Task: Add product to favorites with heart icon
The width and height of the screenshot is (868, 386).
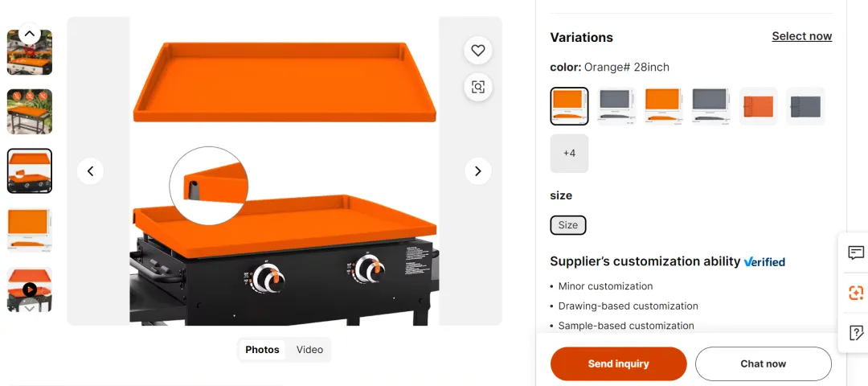Action: (x=477, y=51)
